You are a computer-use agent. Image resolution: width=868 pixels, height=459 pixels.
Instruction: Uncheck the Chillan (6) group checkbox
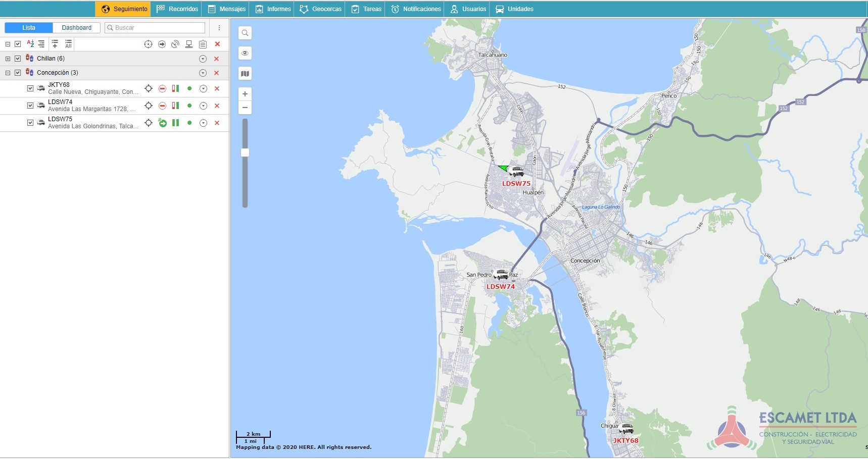pyautogui.click(x=18, y=59)
